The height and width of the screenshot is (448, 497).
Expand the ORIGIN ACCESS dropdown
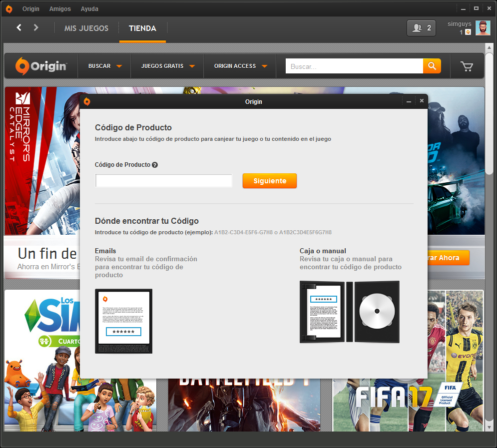click(240, 66)
